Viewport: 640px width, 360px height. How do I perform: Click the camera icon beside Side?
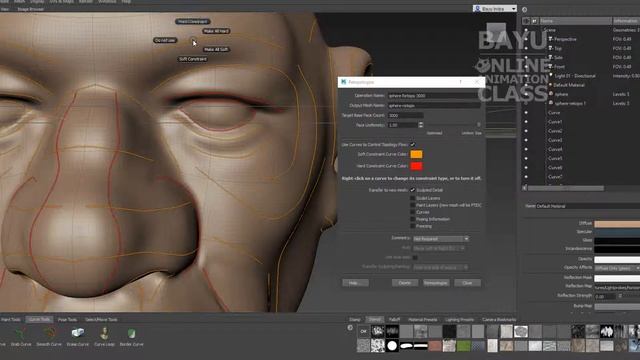551,57
